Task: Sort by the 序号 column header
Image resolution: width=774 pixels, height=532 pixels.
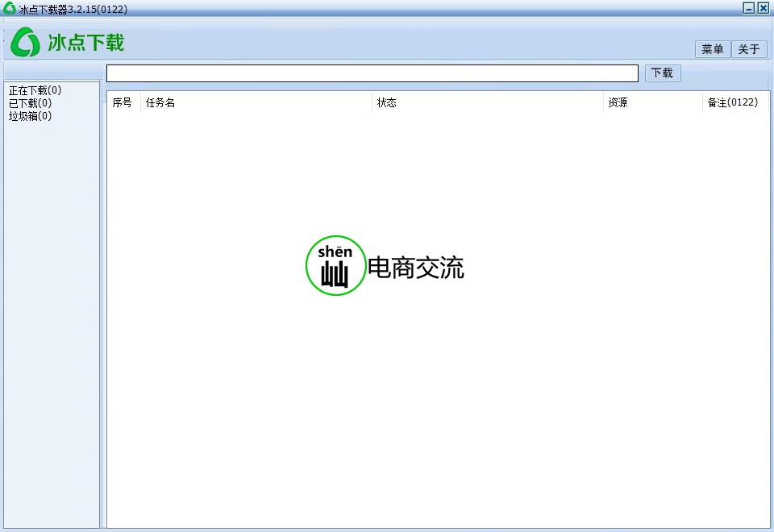Action: click(124, 102)
